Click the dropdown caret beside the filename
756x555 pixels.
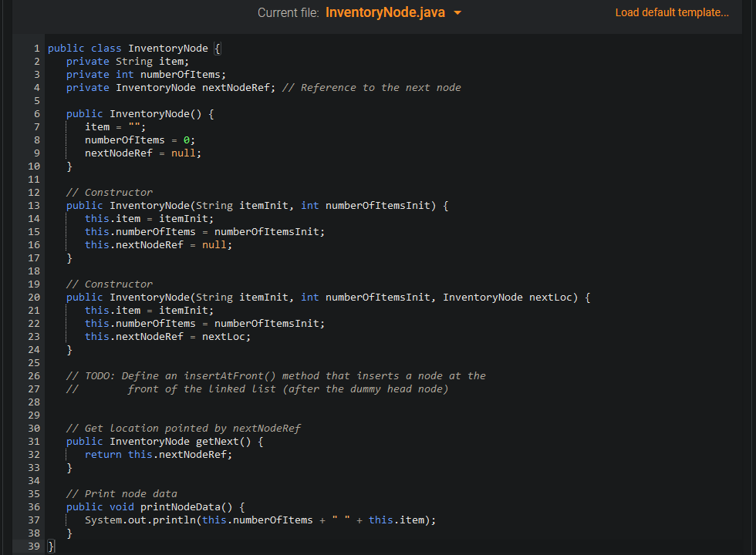coord(457,12)
